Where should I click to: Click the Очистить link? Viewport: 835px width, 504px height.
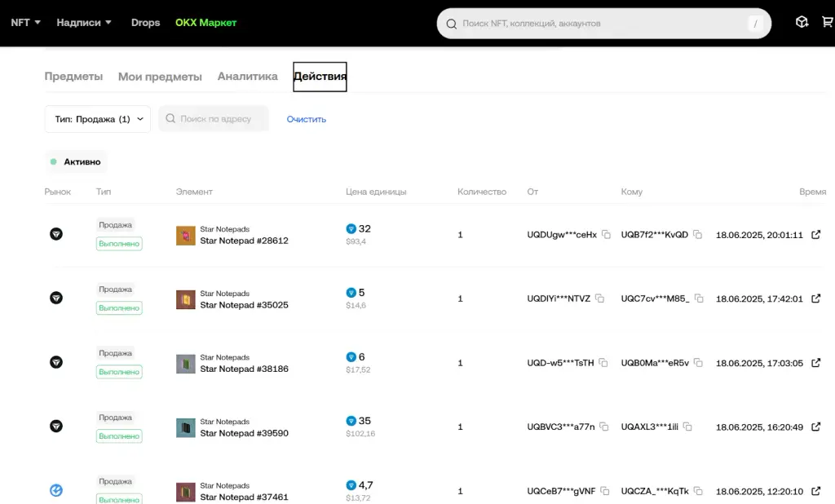pyautogui.click(x=307, y=119)
